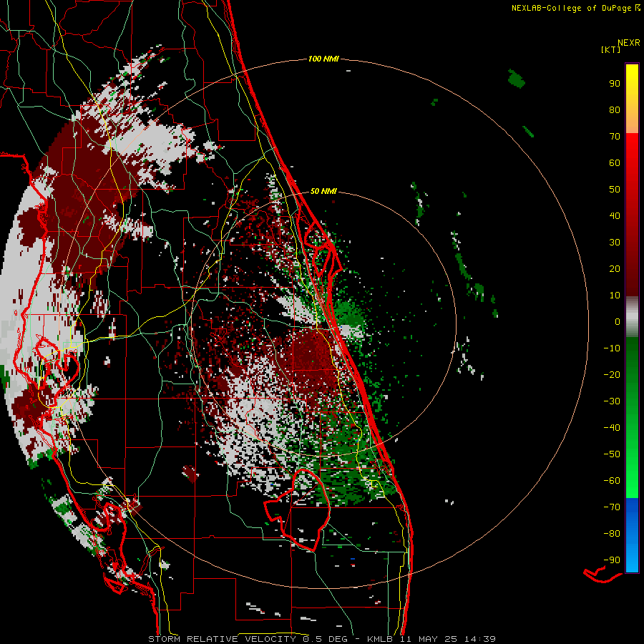The height and width of the screenshot is (644, 644).
Task: Click the -90 tick label on the scale
Action: [612, 560]
